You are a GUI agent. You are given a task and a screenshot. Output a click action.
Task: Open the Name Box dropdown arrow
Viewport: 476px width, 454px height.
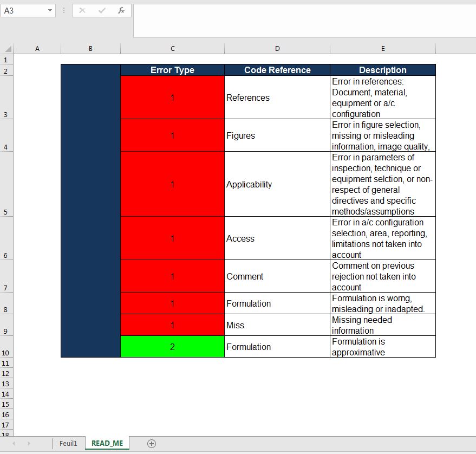[50, 10]
